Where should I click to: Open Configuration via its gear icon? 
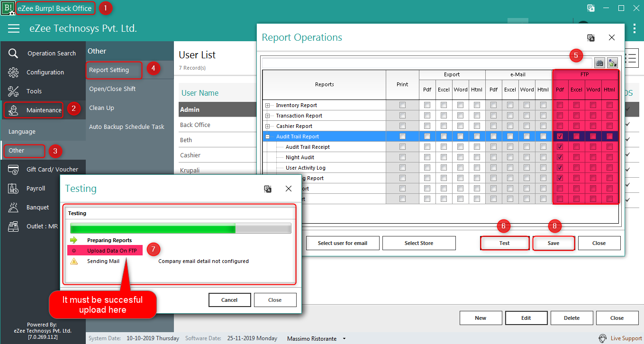click(13, 72)
